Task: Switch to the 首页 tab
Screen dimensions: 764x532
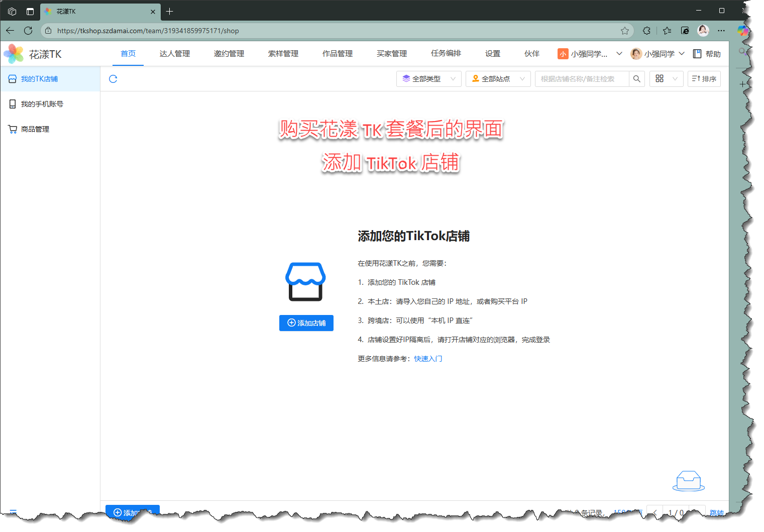Action: pyautogui.click(x=128, y=53)
